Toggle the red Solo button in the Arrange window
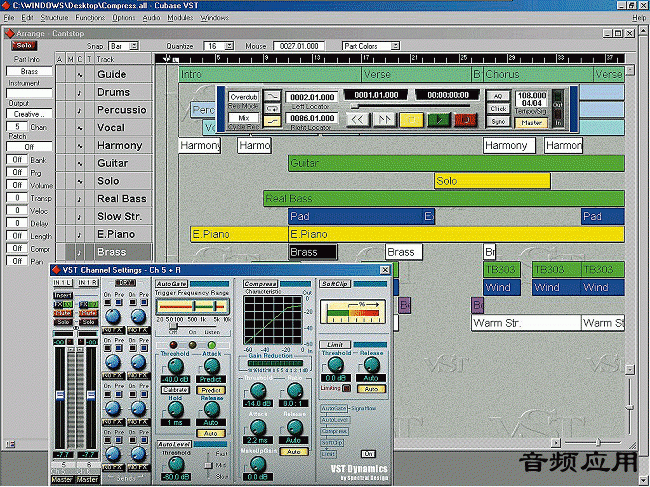The height and width of the screenshot is (487, 650). pyautogui.click(x=24, y=46)
